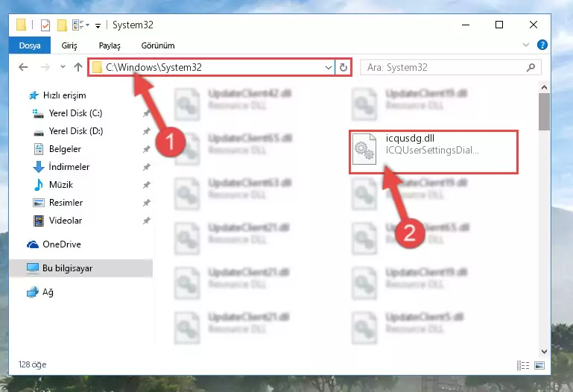This screenshot has width=573, height=392.
Task: Click the view layout quick access icon
Action: pos(78,25)
